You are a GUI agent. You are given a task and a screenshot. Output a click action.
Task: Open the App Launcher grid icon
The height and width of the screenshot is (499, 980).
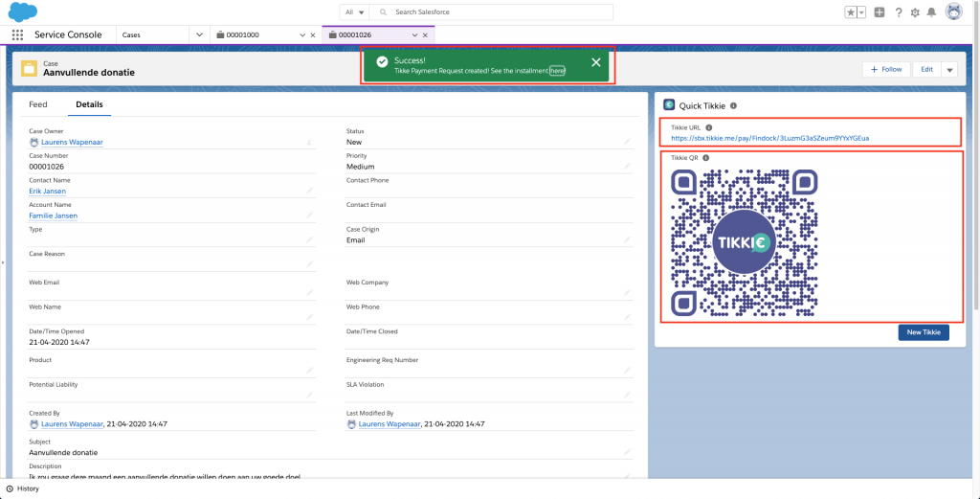pyautogui.click(x=16, y=34)
